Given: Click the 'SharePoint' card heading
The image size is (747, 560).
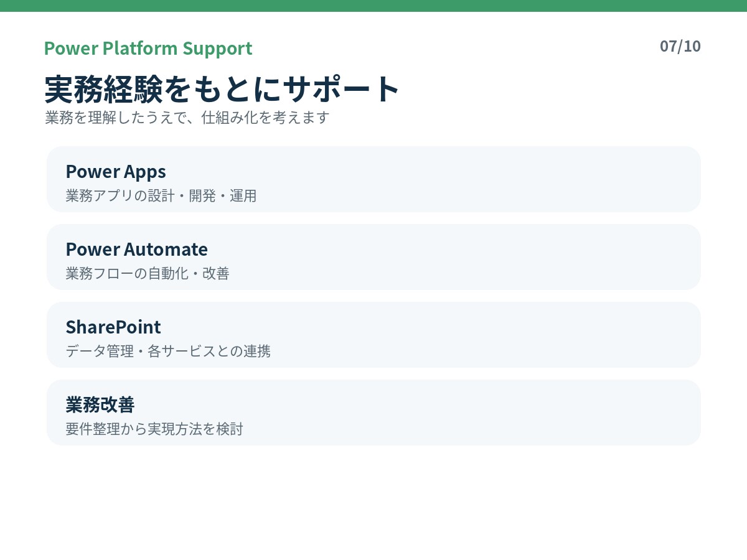Looking at the screenshot, I should pos(113,327).
